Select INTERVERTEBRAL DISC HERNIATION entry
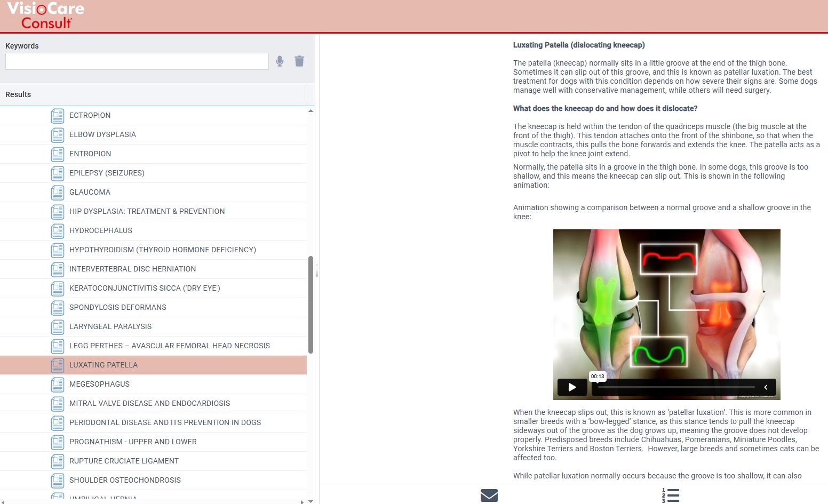 coord(132,269)
